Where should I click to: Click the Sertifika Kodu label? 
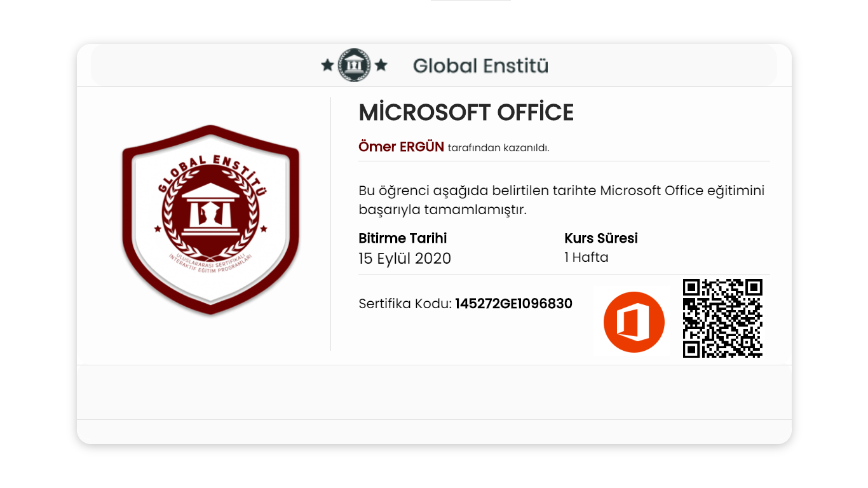coord(405,304)
